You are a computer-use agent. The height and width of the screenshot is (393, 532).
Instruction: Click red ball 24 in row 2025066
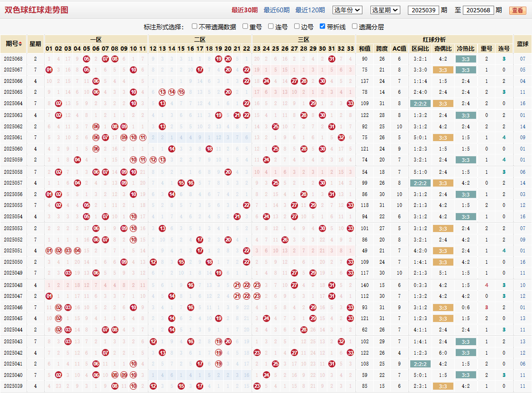[266, 81]
